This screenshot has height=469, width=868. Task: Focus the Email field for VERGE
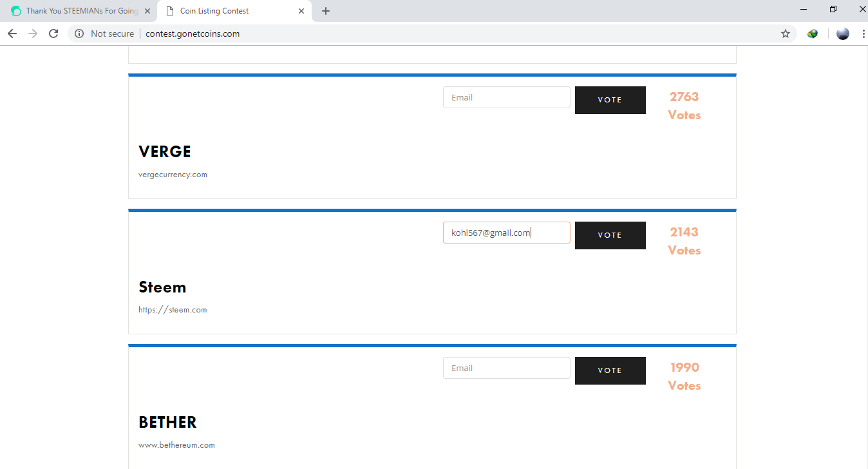(x=507, y=97)
